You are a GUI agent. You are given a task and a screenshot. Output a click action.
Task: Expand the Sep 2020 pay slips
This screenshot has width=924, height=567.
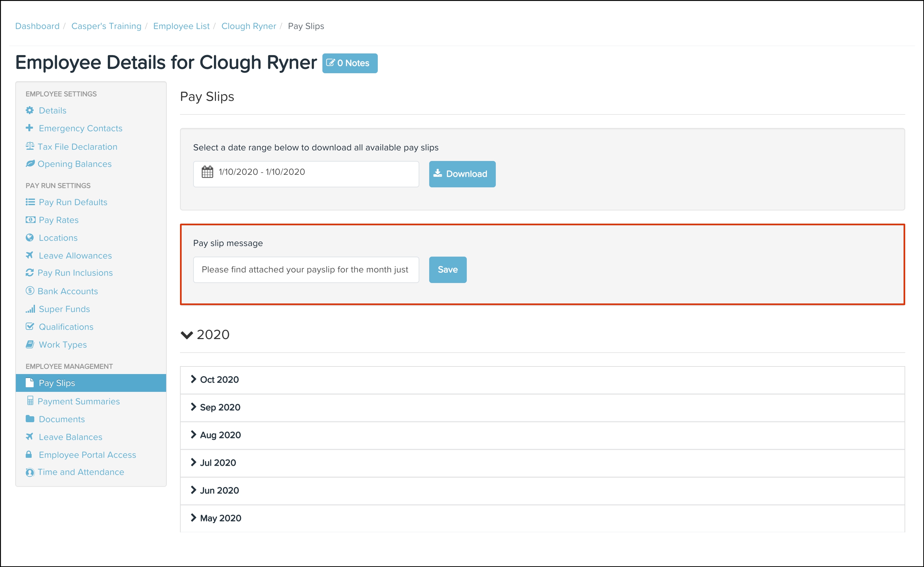220,407
